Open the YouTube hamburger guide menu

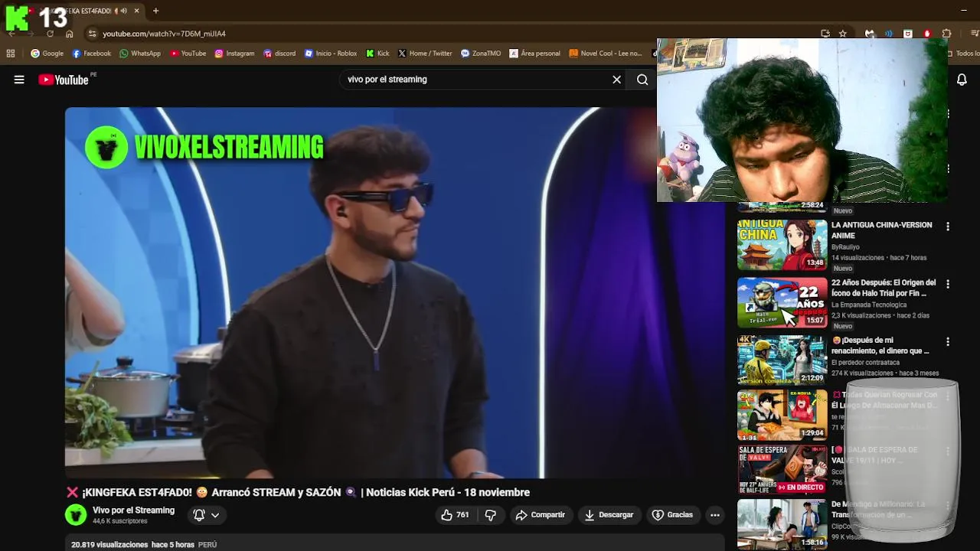tap(19, 80)
